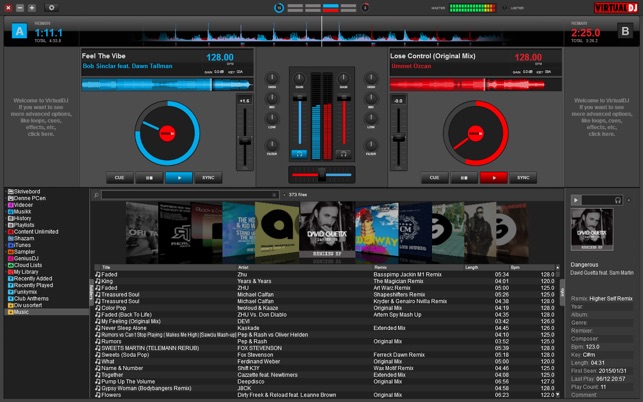Click the crossfader slider between the decks
Screen dimensions: 643x402
(321, 173)
